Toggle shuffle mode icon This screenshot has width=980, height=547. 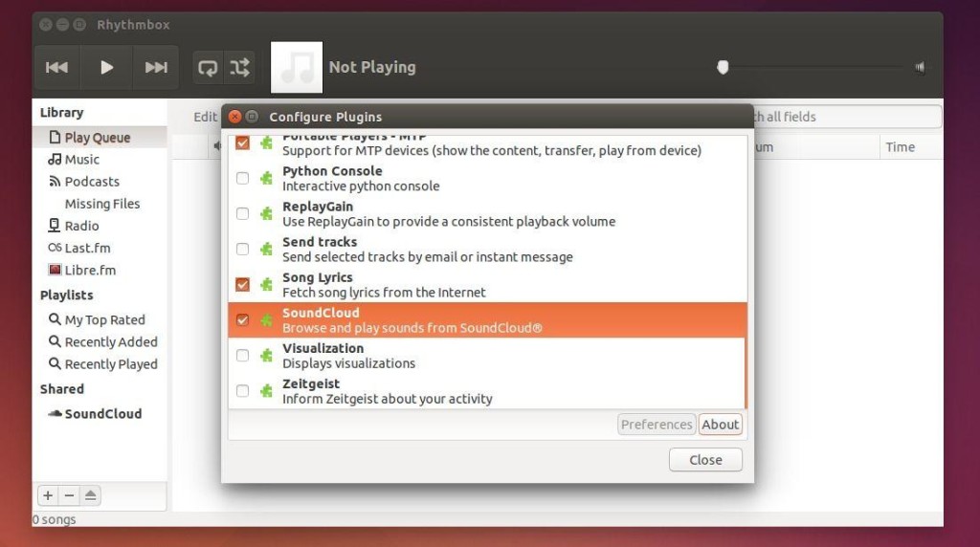[x=239, y=68]
